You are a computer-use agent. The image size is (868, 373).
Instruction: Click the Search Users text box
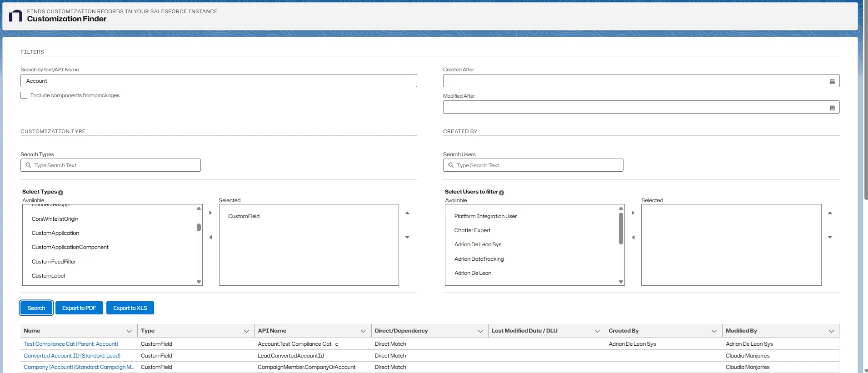[533, 165]
